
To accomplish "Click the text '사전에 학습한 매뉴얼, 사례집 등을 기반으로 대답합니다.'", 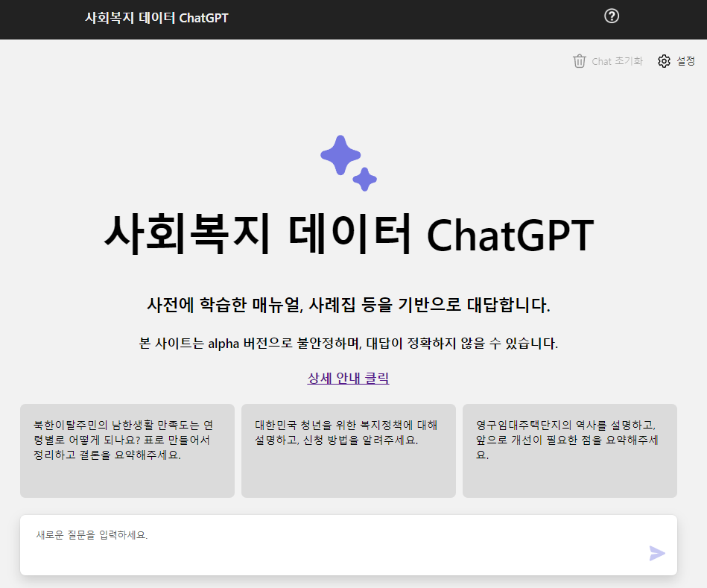I will [x=349, y=305].
